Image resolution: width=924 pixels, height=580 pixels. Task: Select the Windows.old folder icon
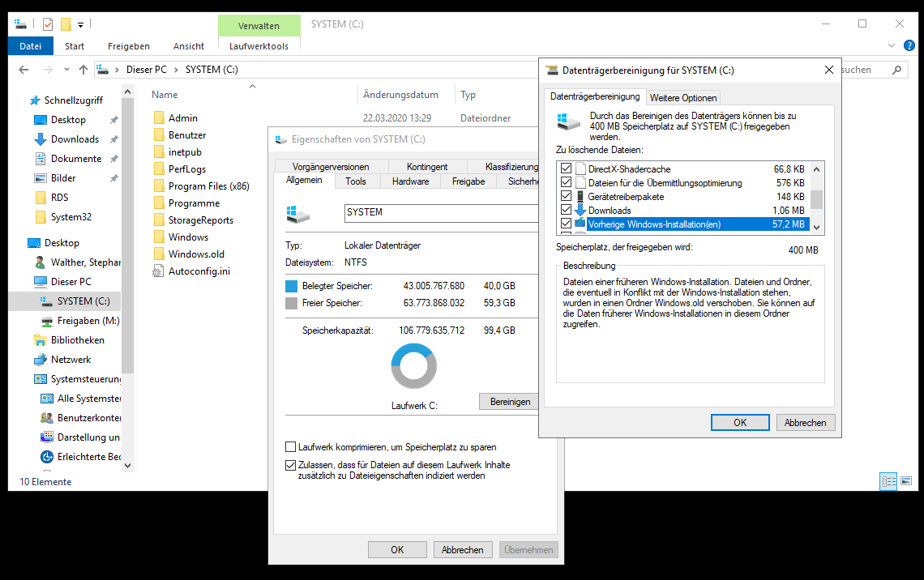pos(159,254)
